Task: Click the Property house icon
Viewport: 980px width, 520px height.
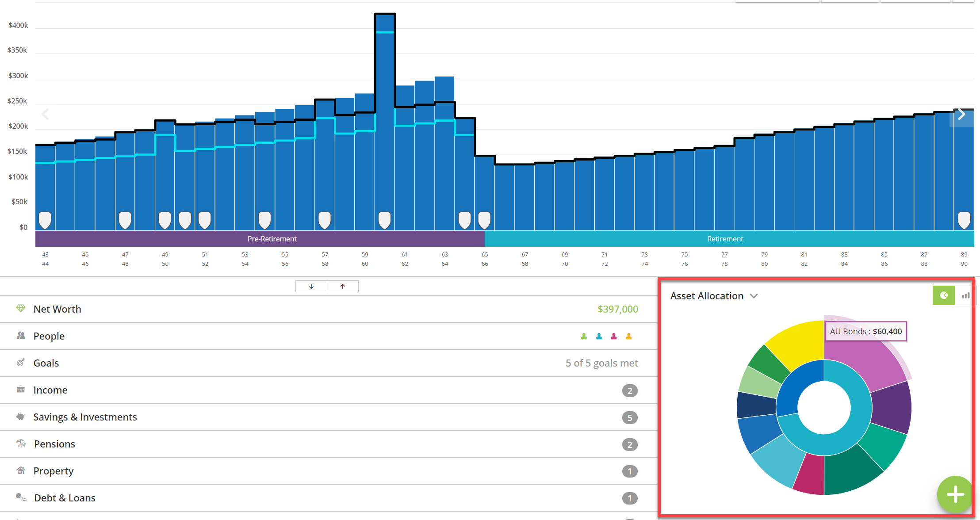Action: coord(21,470)
